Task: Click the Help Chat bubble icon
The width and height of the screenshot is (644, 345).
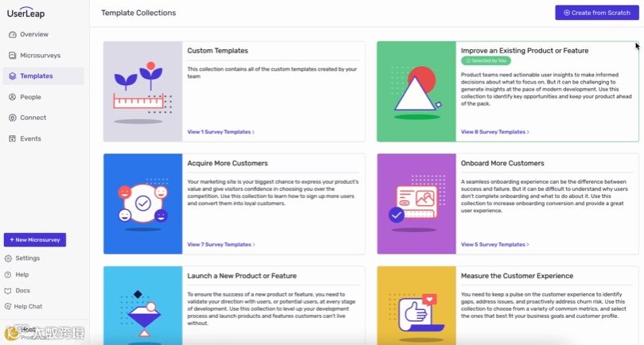Action: point(8,306)
